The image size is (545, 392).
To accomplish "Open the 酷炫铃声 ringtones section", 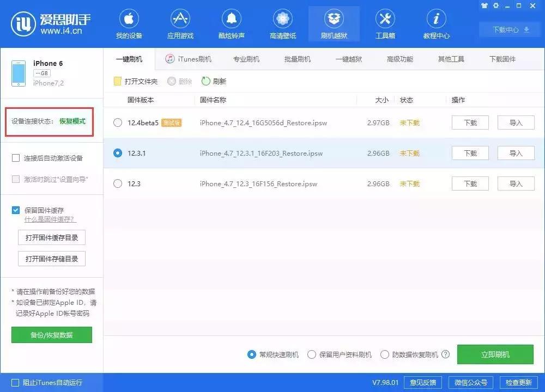I will 231,23.
